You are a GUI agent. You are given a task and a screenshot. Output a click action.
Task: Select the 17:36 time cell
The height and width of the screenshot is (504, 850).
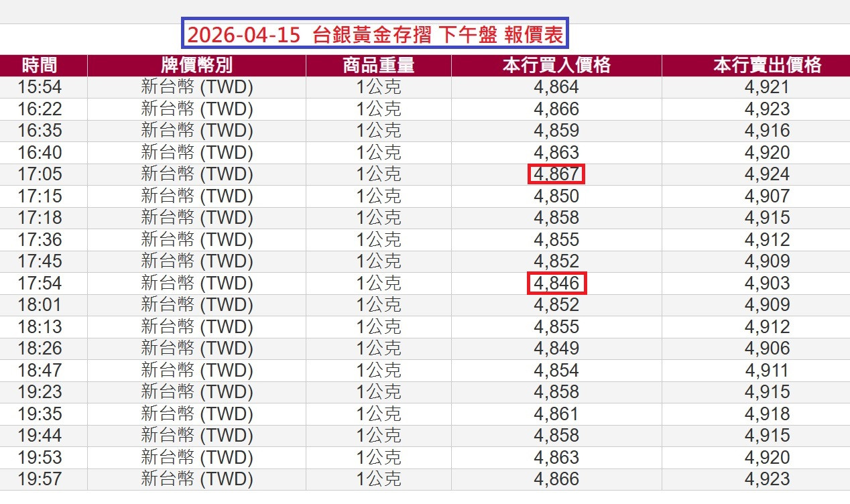coord(40,240)
